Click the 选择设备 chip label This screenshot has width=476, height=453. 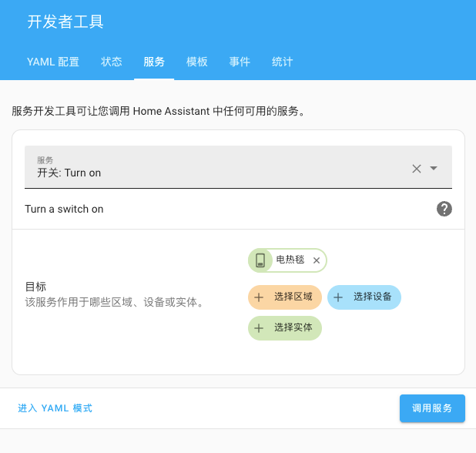click(373, 297)
